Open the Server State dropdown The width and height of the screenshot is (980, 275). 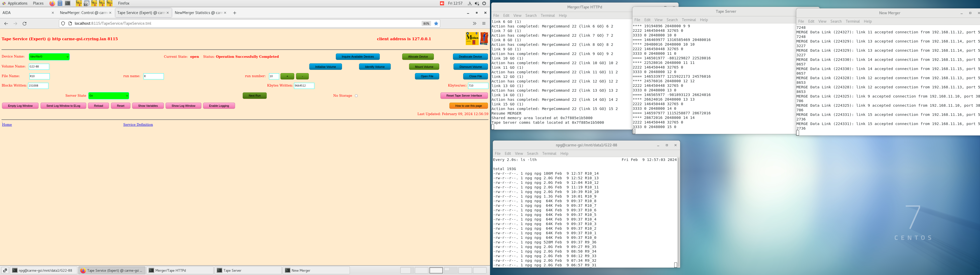tap(108, 96)
